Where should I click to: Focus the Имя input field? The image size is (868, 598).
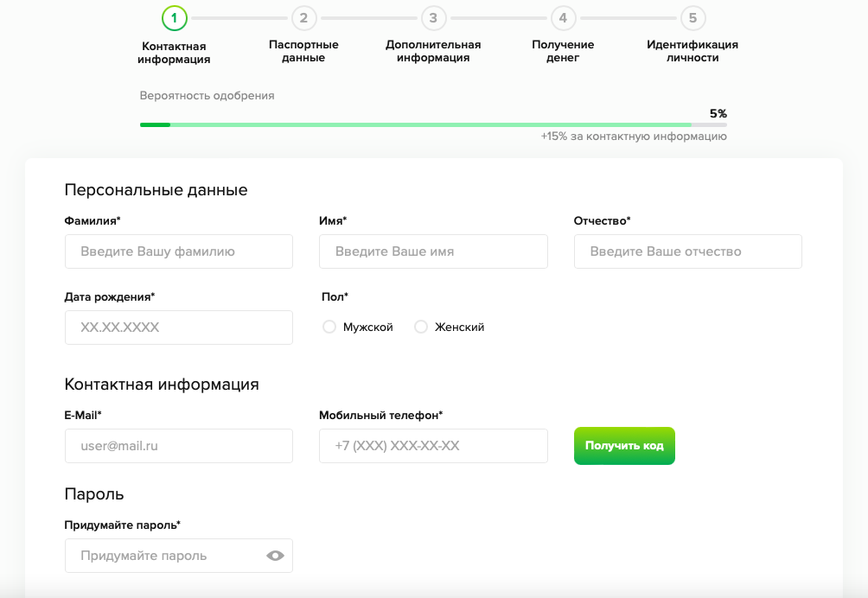click(433, 251)
